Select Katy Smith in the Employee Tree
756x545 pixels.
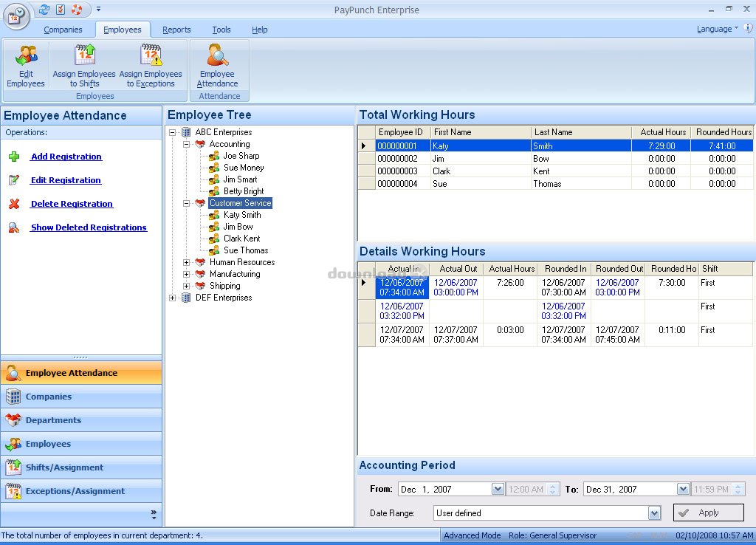click(x=241, y=214)
